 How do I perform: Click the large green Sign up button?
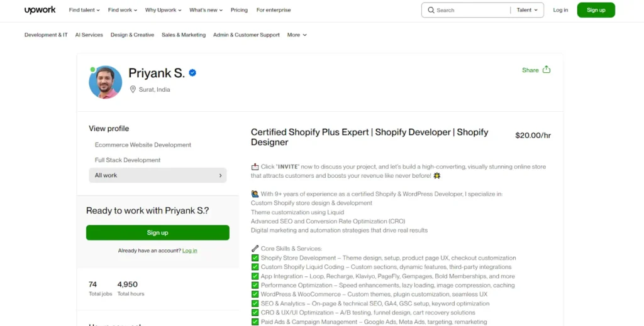tap(158, 232)
